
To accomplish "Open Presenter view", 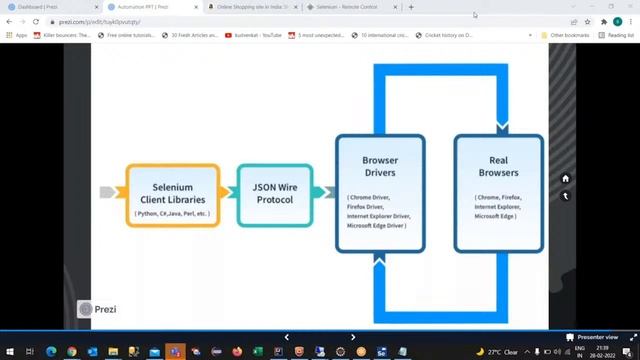I will pos(592,337).
